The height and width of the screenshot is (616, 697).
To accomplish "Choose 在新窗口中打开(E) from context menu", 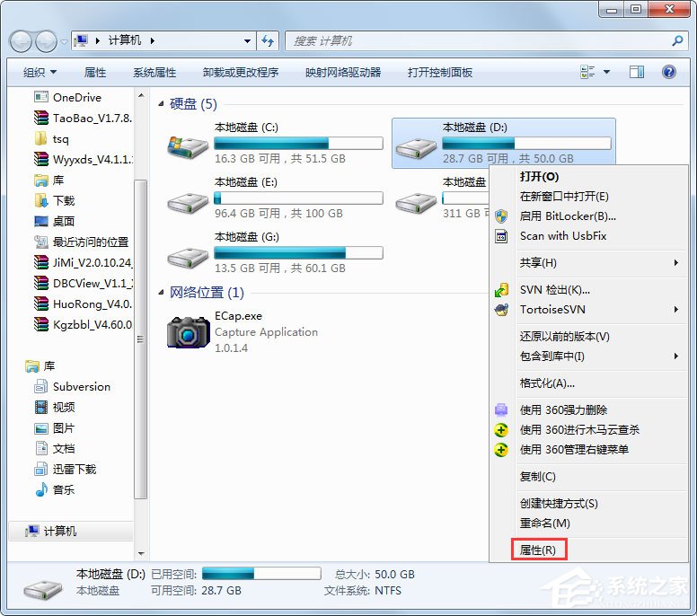I will point(564,197).
